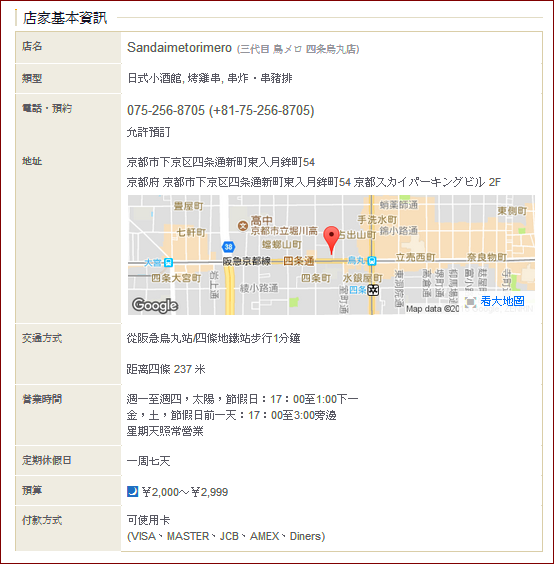554x564 pixels.
Task: Click the 大宮 station icon on map
Action: point(168,263)
